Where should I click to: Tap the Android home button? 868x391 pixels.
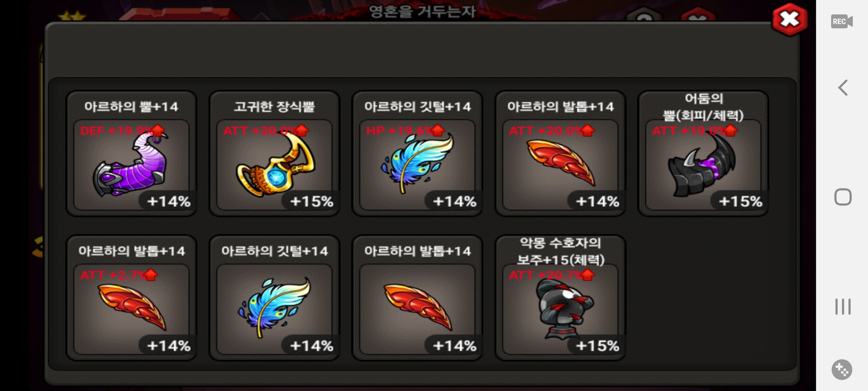(843, 197)
